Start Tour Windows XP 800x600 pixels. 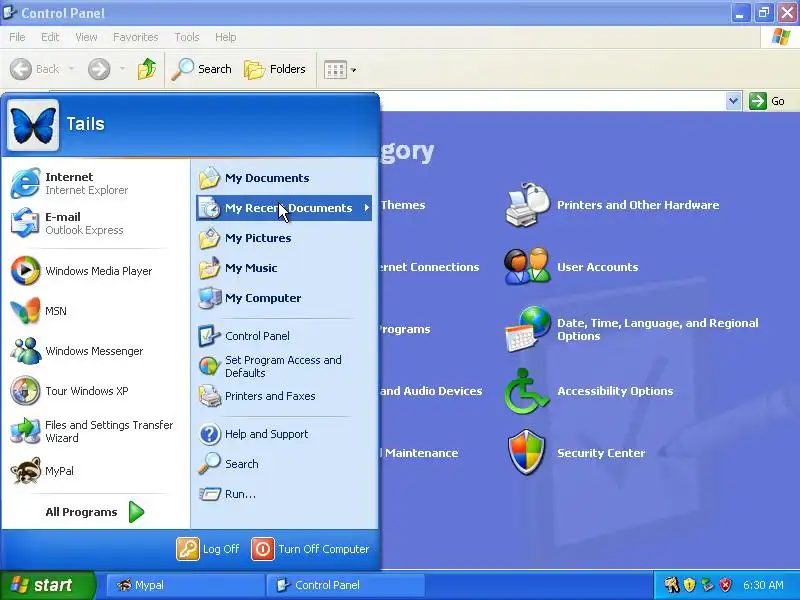[x=94, y=391]
